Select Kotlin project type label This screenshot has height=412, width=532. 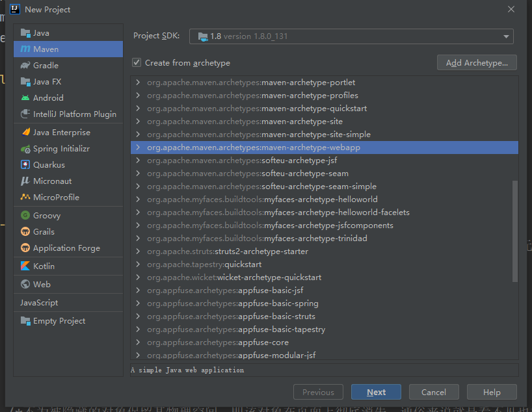[44, 266]
